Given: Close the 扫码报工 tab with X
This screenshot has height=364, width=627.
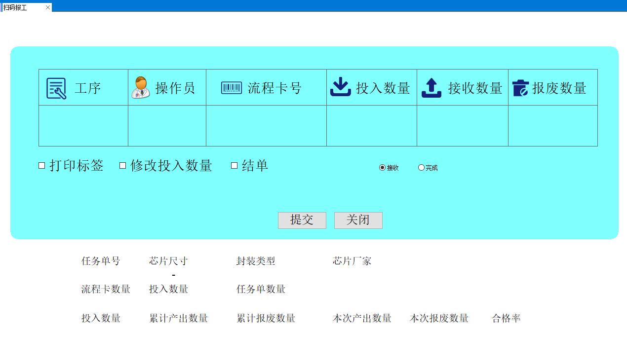Looking at the screenshot, I should [48, 7].
